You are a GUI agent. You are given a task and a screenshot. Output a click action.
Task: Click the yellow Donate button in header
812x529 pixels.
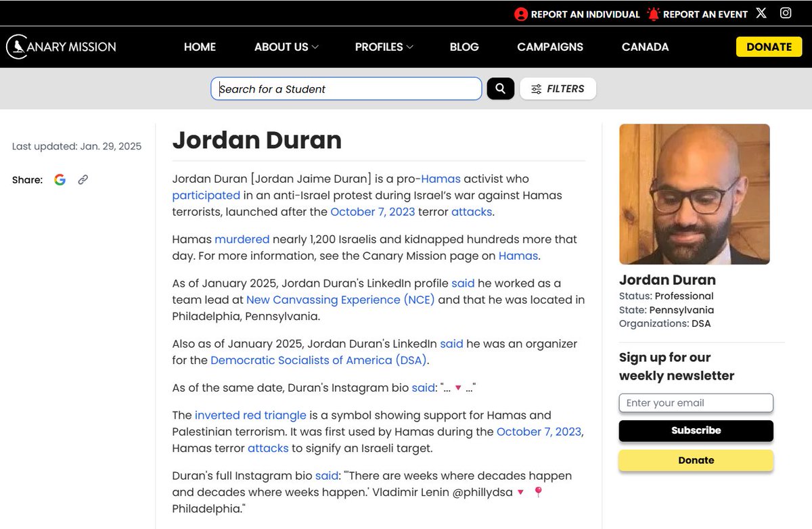[769, 47]
